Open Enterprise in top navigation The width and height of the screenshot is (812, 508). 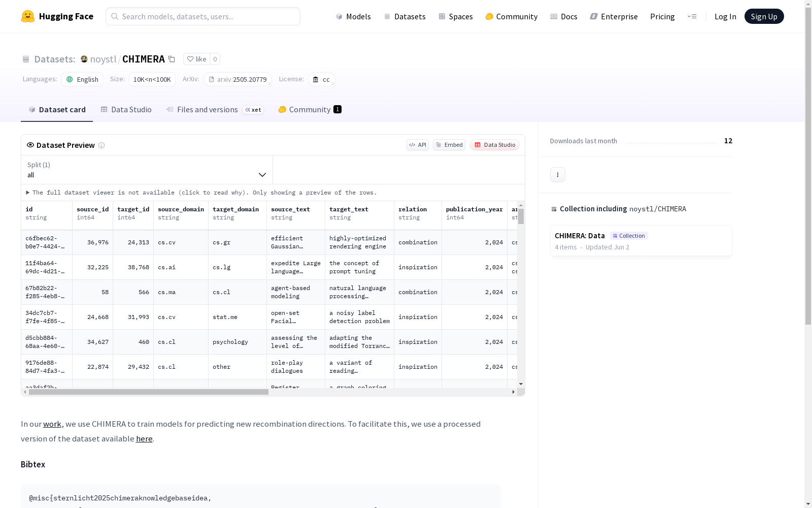614,16
